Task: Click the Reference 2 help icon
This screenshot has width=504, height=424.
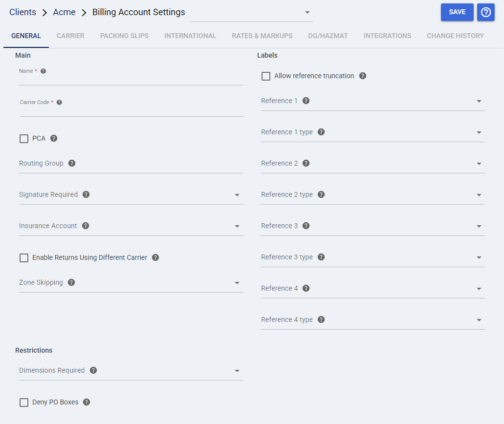Action: [306, 163]
